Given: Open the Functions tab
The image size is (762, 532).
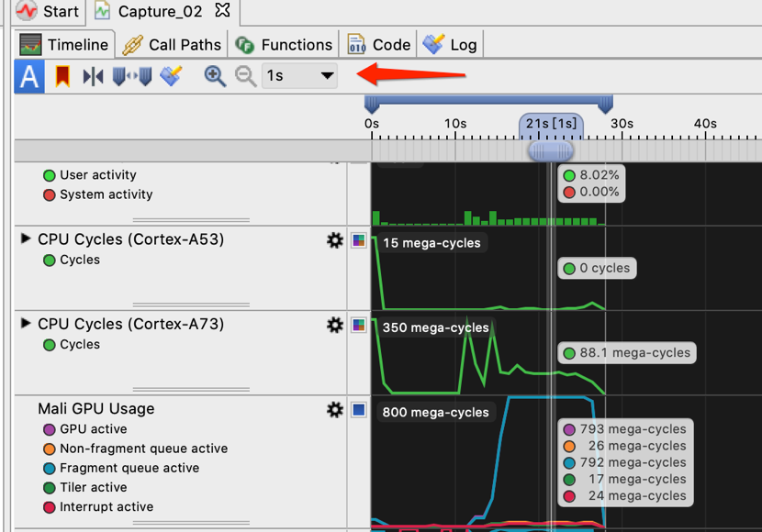Looking at the screenshot, I should [284, 45].
